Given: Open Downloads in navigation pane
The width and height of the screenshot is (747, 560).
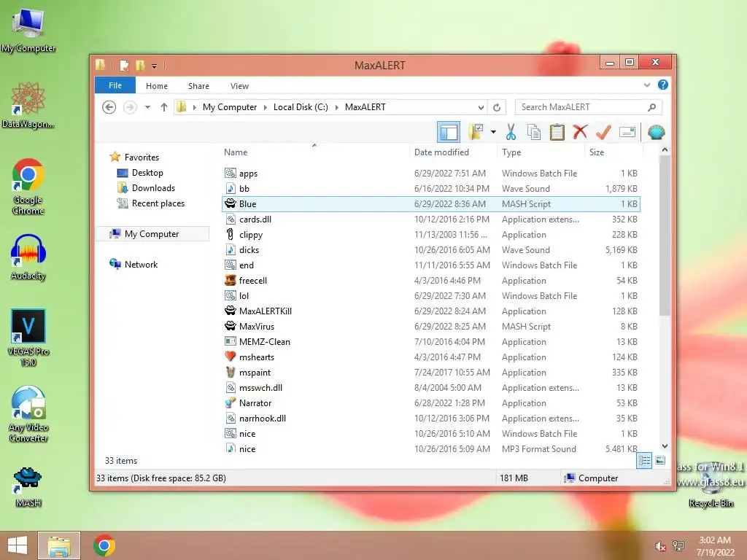Looking at the screenshot, I should click(x=153, y=188).
